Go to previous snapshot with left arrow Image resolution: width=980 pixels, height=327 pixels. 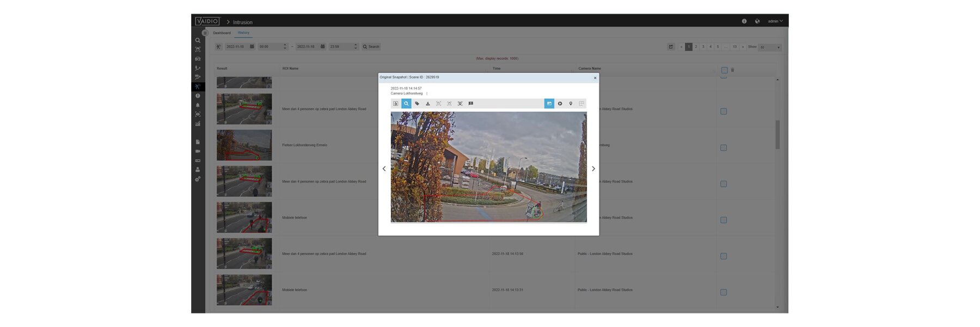(384, 169)
